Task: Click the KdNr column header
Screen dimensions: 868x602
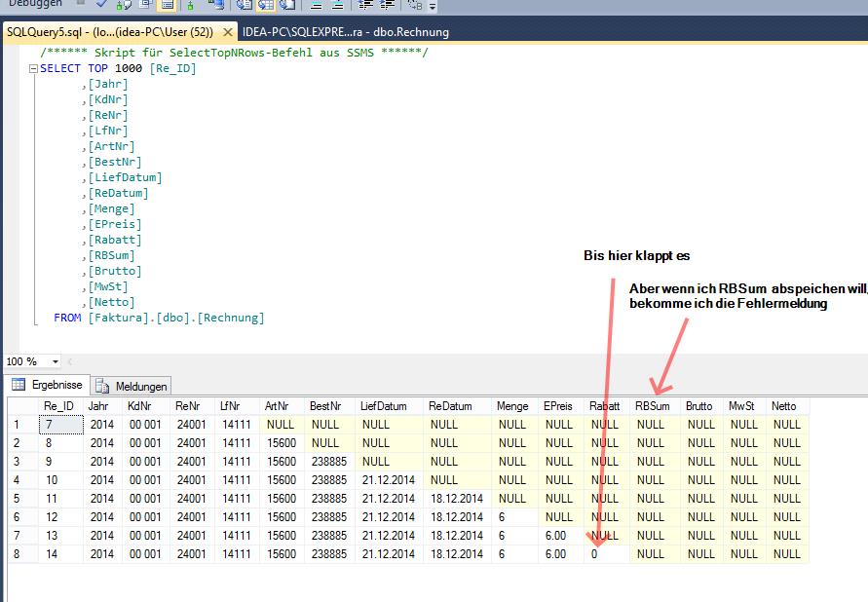Action: [x=146, y=406]
